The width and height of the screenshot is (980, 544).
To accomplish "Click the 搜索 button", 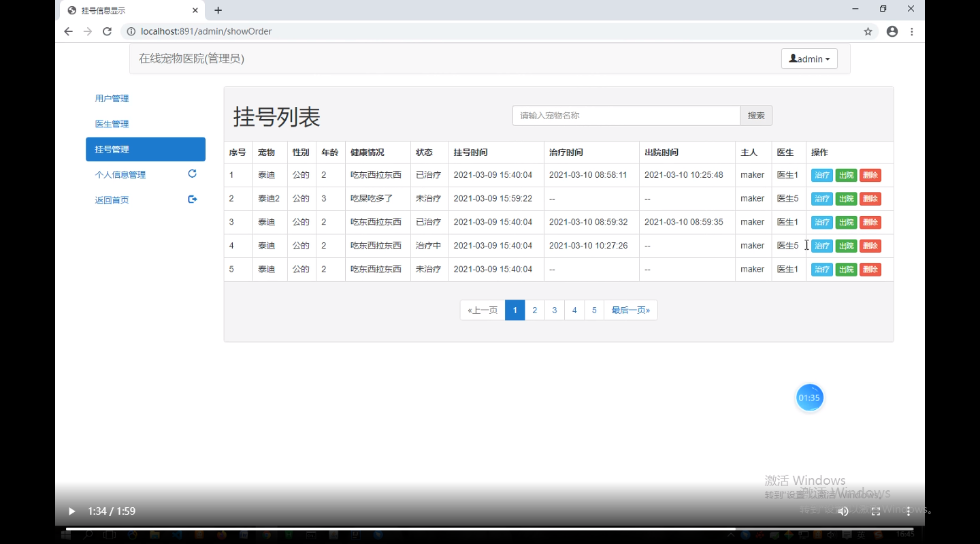I will click(756, 116).
